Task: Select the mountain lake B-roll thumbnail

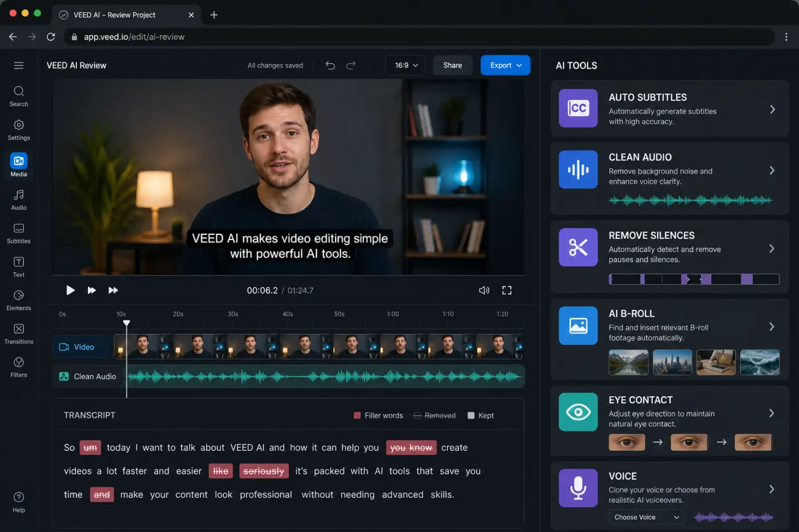Action: tap(628, 362)
